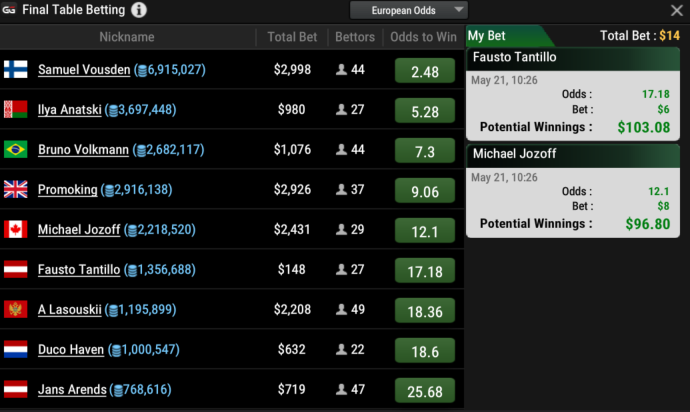
Task: Click the Canada flag beside Michael Jozoff
Action: 15,230
